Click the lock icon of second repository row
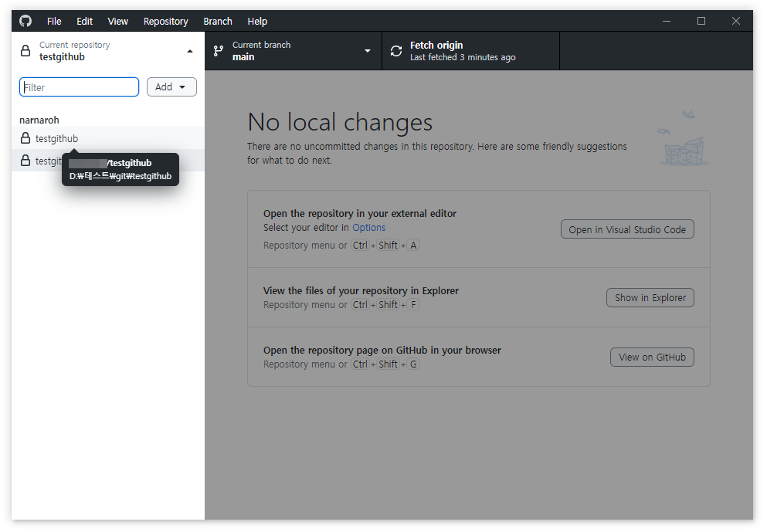The height and width of the screenshot is (532, 767). coord(25,161)
